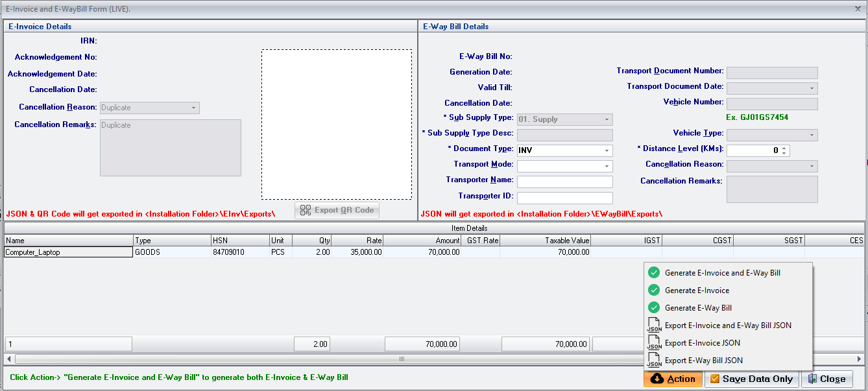Click the Close button label
Image resolution: width=868 pixels, height=391 pixels.
[x=832, y=379]
